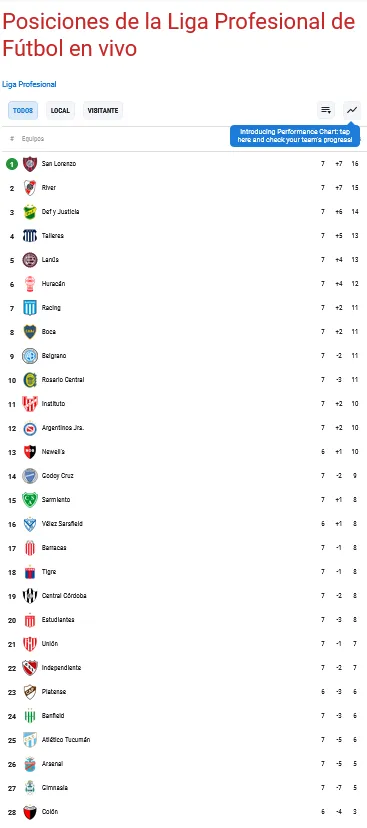Click the Independiente team crest
This screenshot has height=828, width=367.
pyautogui.click(x=30, y=667)
